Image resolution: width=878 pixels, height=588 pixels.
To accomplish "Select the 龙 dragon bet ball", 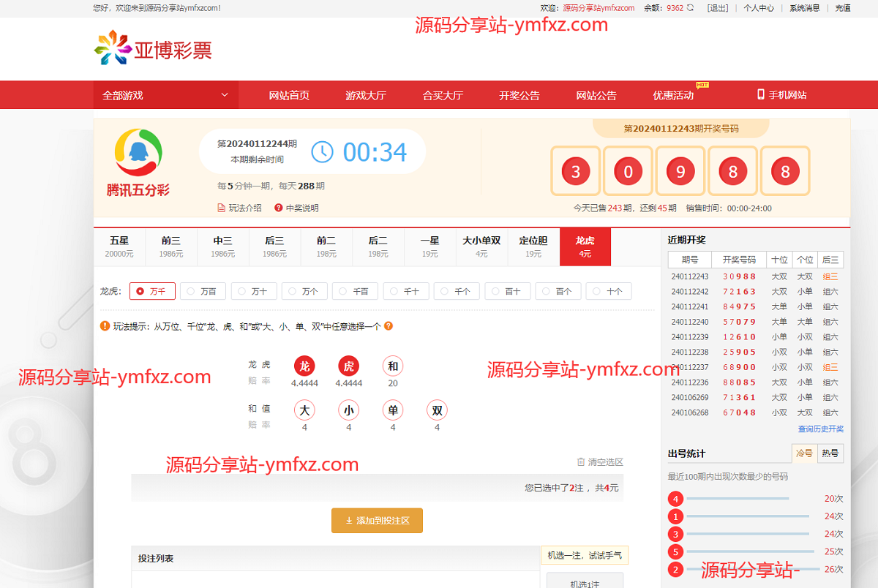I will coord(304,366).
